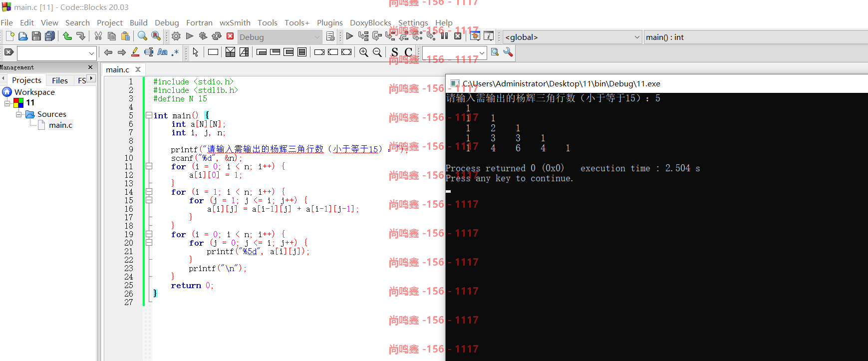Open the main() : int function dropdown

[756, 37]
